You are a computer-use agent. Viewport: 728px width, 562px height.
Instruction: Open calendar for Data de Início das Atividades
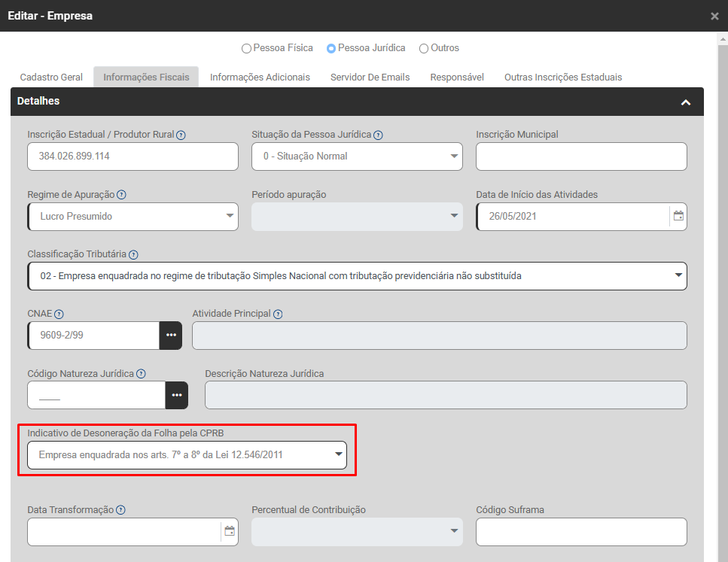[x=678, y=216]
